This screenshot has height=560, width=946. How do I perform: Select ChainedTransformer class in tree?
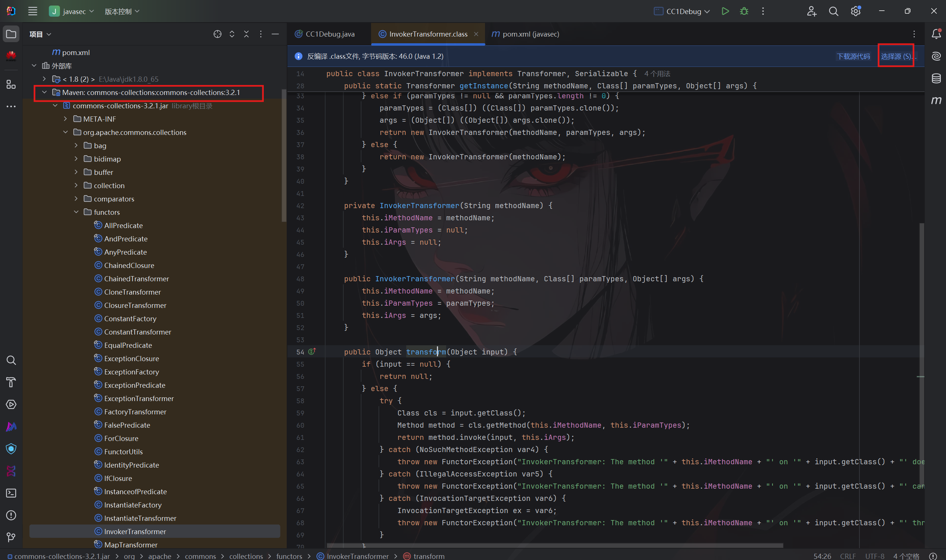136,278
